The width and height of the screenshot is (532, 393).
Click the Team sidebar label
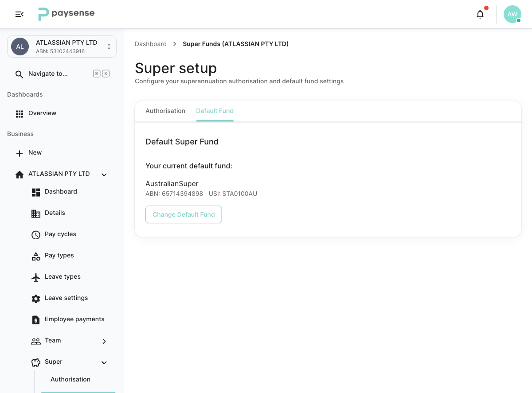click(53, 340)
